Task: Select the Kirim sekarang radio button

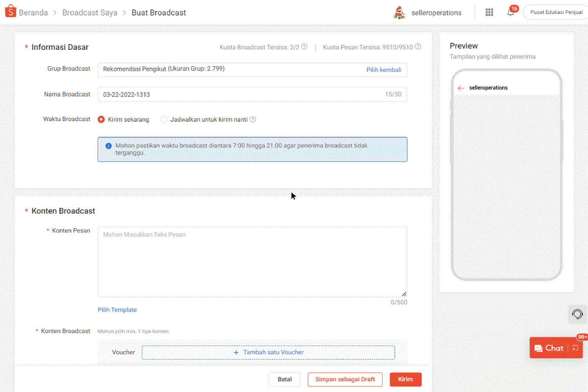Action: [x=102, y=119]
